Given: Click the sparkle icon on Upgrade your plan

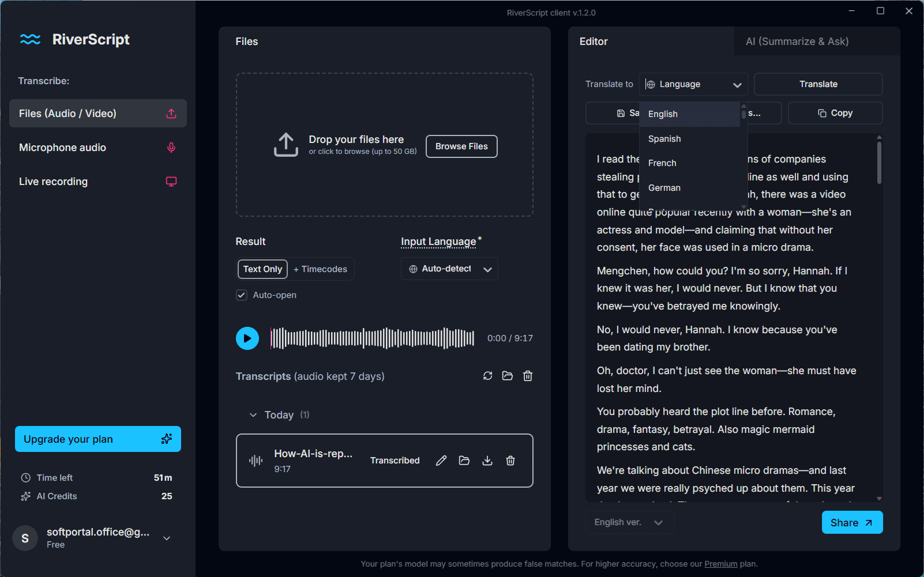Looking at the screenshot, I should [x=167, y=439].
